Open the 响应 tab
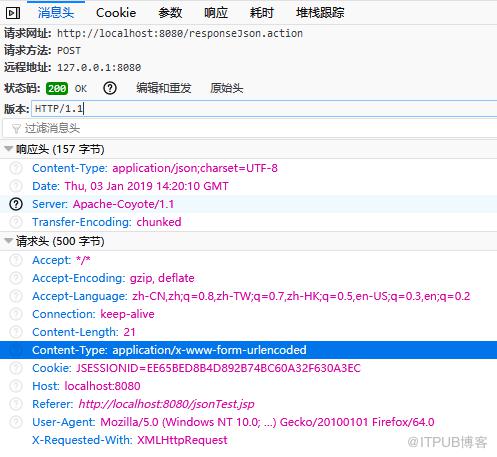 point(216,13)
